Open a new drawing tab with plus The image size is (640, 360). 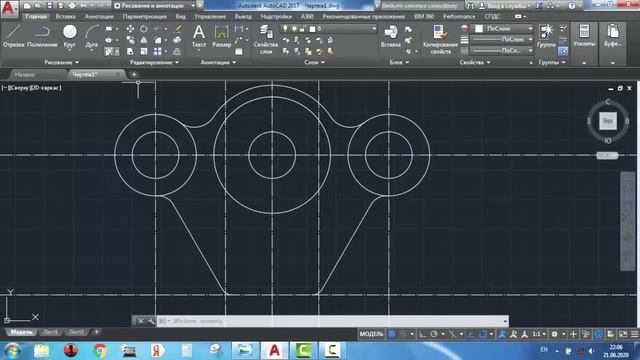point(134,75)
